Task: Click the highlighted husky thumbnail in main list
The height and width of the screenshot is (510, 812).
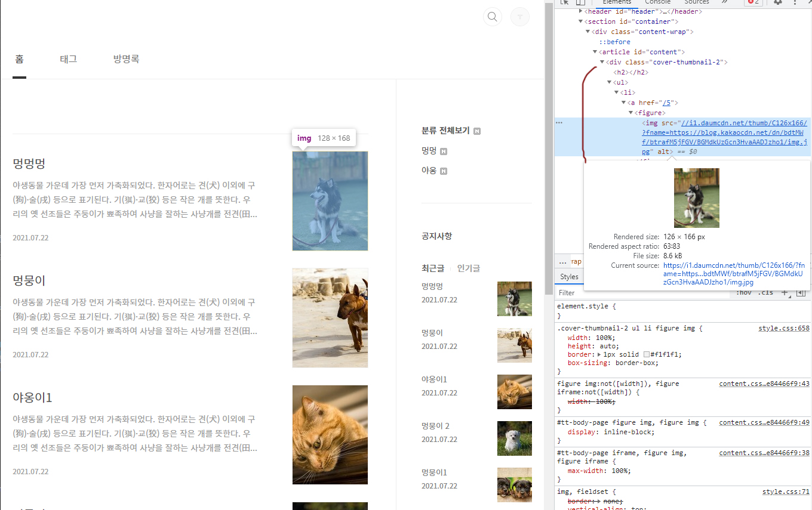Action: (x=330, y=201)
